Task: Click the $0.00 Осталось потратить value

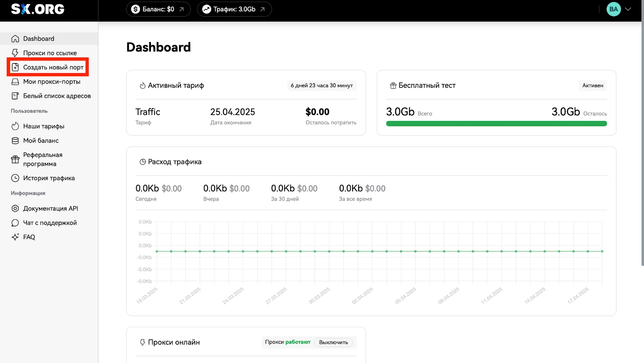Action: point(318,112)
